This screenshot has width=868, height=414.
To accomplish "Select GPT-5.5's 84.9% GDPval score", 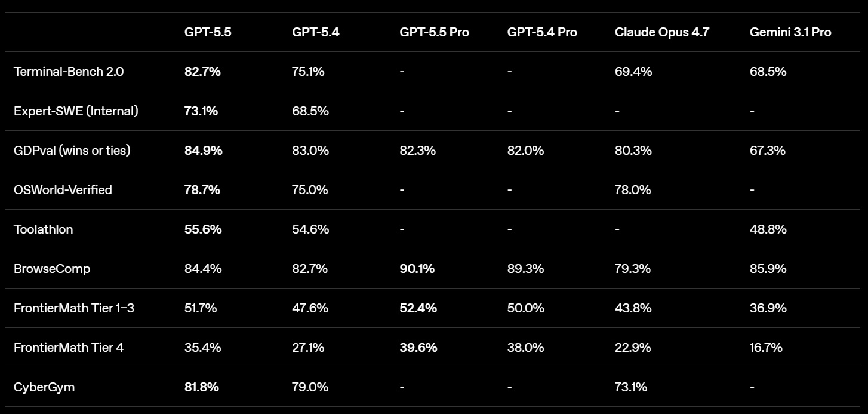I will pyautogui.click(x=203, y=151).
